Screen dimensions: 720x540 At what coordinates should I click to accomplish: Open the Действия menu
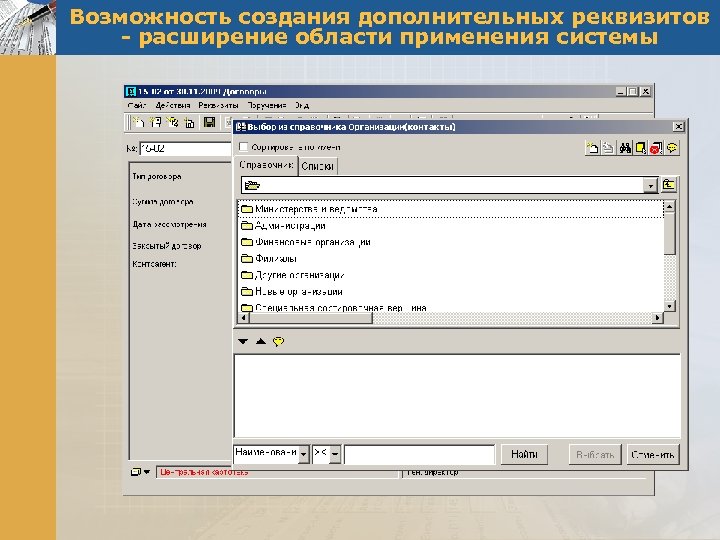(x=173, y=105)
